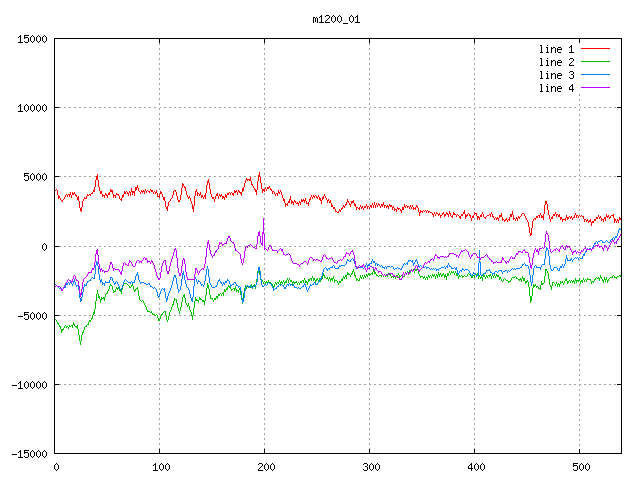This screenshot has height=480, width=640.
Task: Select the 'line 3' legend label
Action: tap(557, 75)
